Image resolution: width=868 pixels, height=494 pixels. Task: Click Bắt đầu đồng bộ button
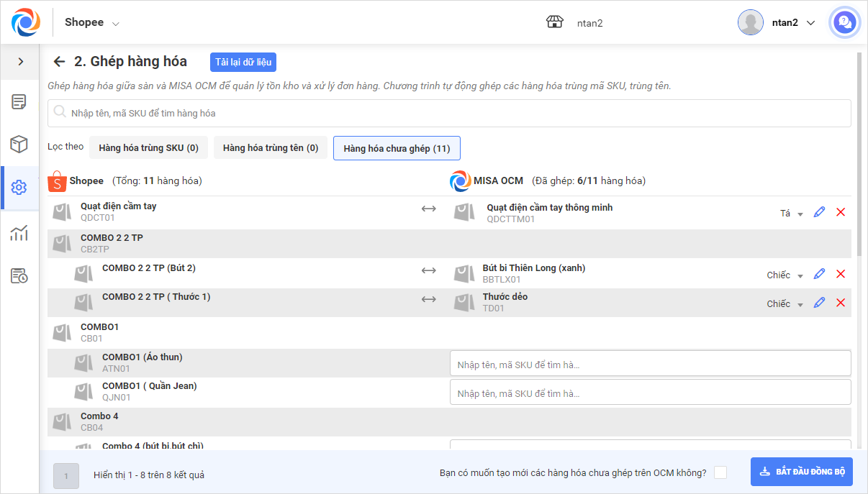(x=802, y=472)
